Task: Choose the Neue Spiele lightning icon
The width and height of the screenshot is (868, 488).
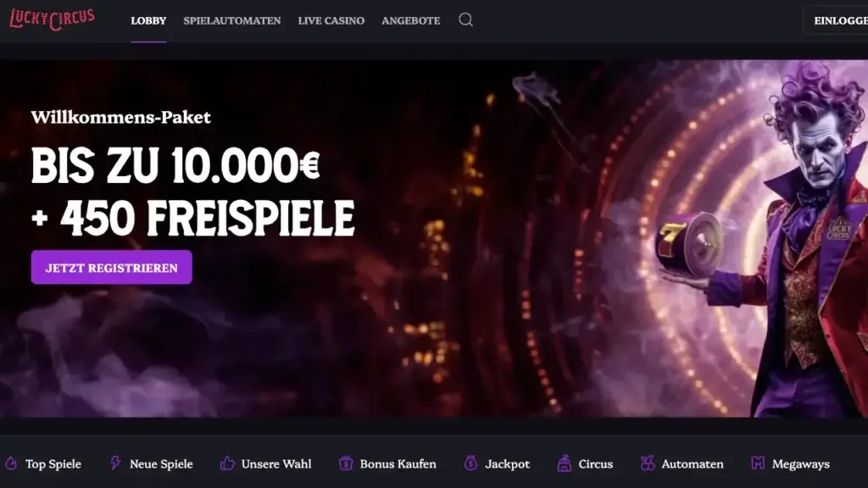Action: point(115,463)
